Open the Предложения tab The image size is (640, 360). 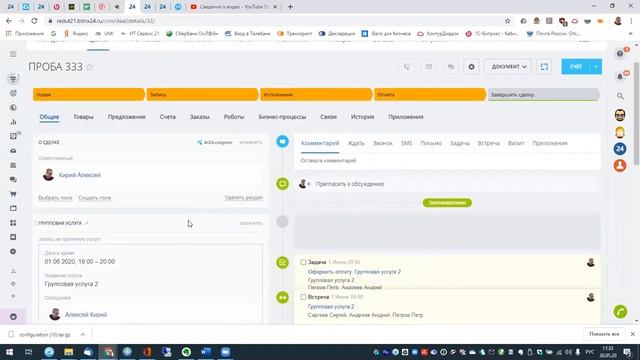pos(127,117)
